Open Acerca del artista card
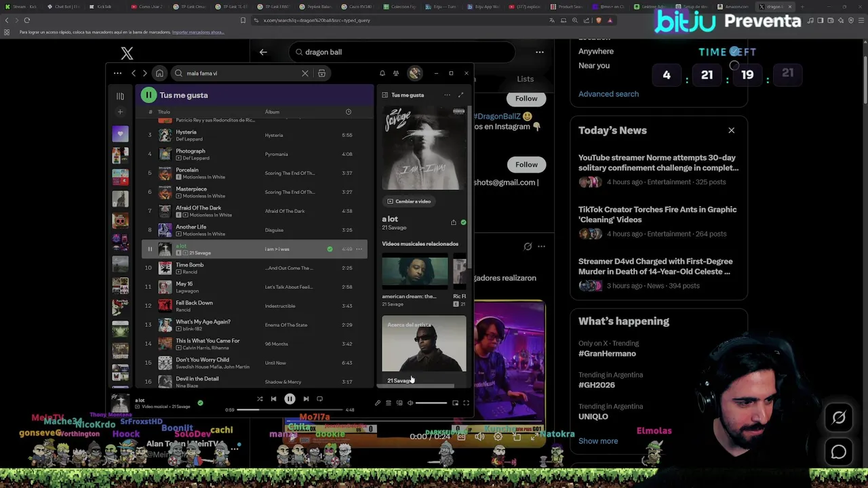Image resolution: width=868 pixels, height=488 pixels. point(424,351)
